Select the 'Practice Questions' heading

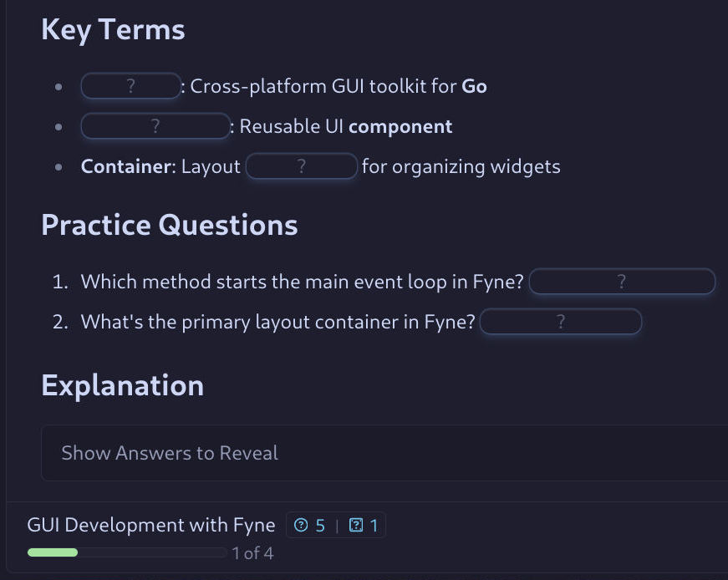click(x=170, y=225)
